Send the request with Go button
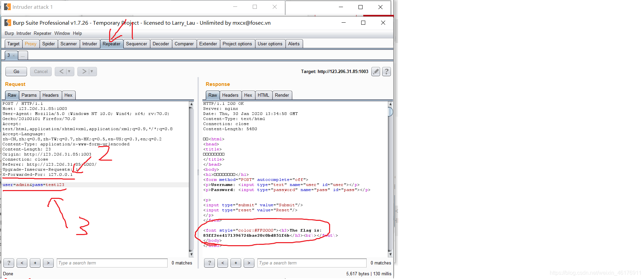Viewport: 644px width, 279px height. point(16,71)
